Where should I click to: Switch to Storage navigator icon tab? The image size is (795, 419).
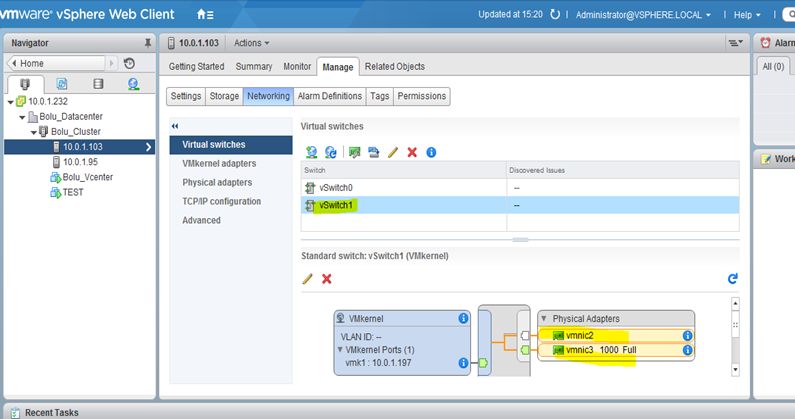pos(98,84)
